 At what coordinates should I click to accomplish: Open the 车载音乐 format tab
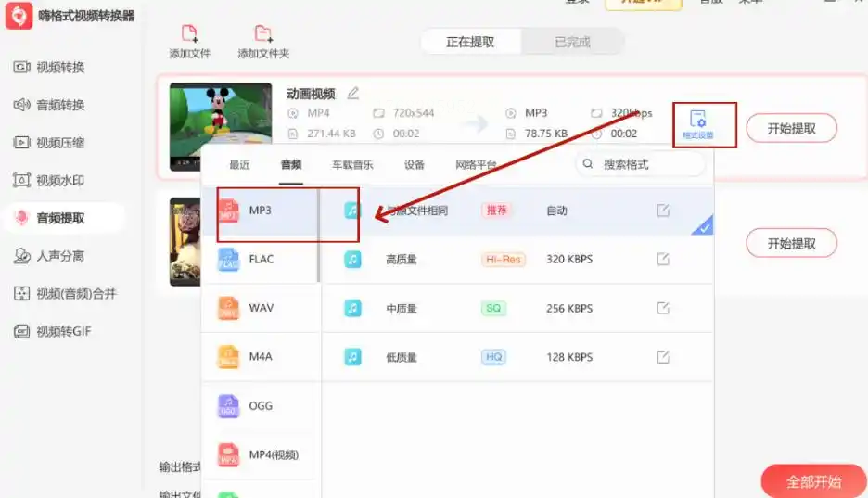[352, 164]
